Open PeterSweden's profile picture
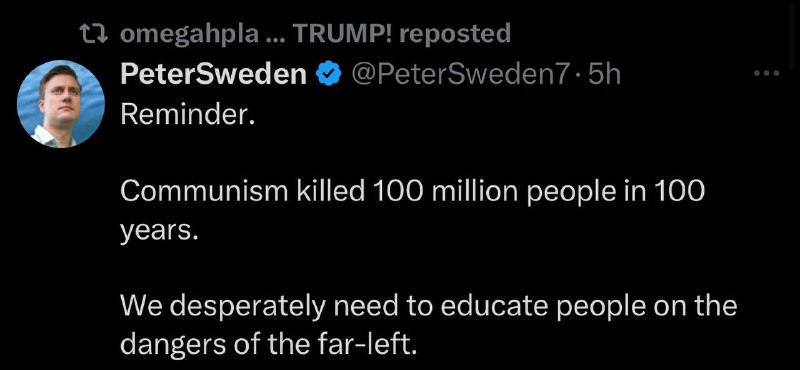This screenshot has width=800, height=370. pyautogui.click(x=61, y=104)
